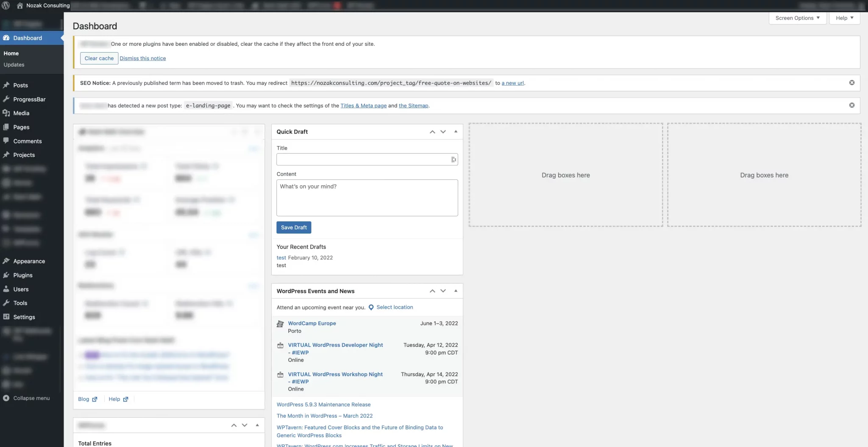Click the Projects pushpin icon
Screen dimensions: 868x447
pos(6,155)
